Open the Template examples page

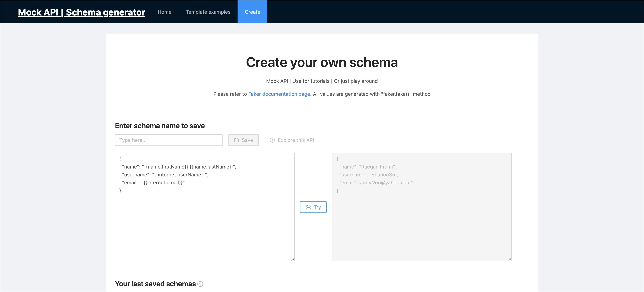pos(208,12)
